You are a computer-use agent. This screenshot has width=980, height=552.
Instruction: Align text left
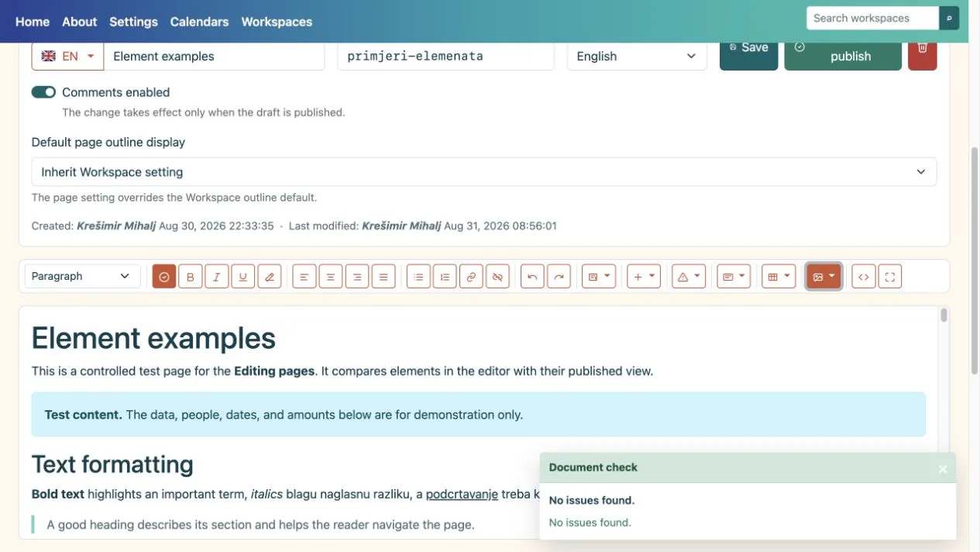point(304,277)
